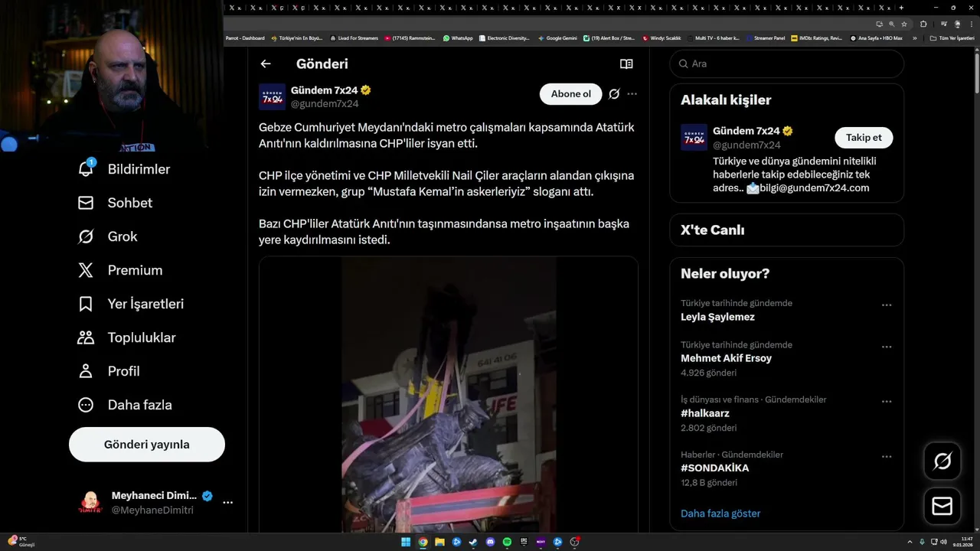Open Ana Sayfa • HBO Max bookmark
Image resolution: width=980 pixels, height=551 pixels.
point(876,38)
